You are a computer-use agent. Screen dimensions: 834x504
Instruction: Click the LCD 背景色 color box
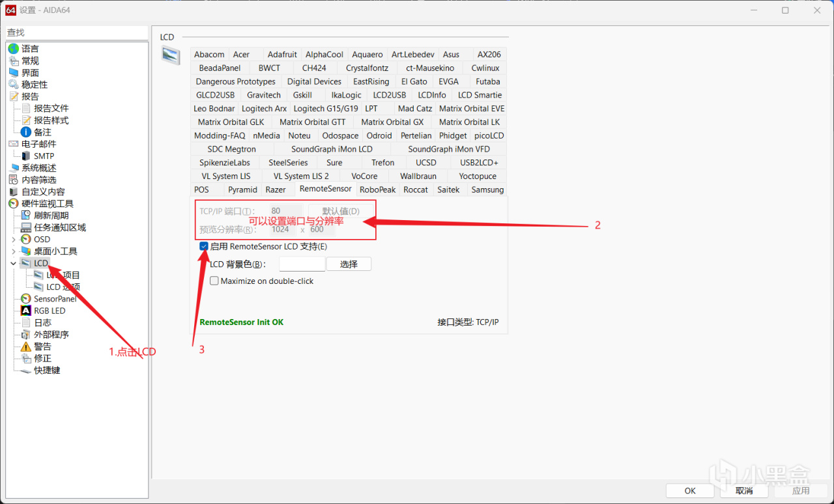pyautogui.click(x=302, y=264)
